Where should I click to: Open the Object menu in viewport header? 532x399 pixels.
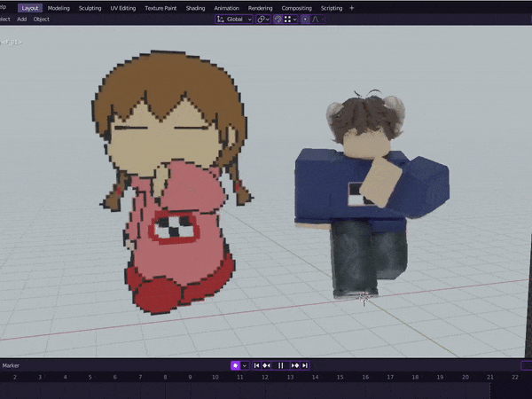42,20
